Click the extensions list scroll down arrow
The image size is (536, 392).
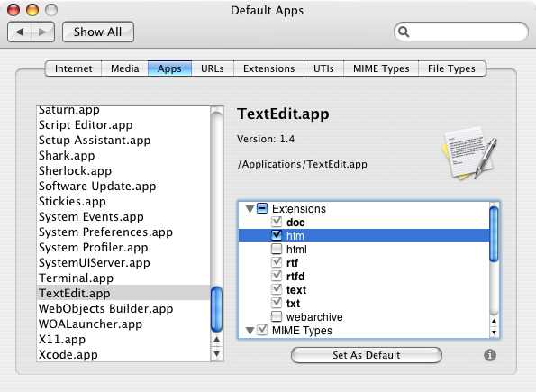(x=494, y=333)
